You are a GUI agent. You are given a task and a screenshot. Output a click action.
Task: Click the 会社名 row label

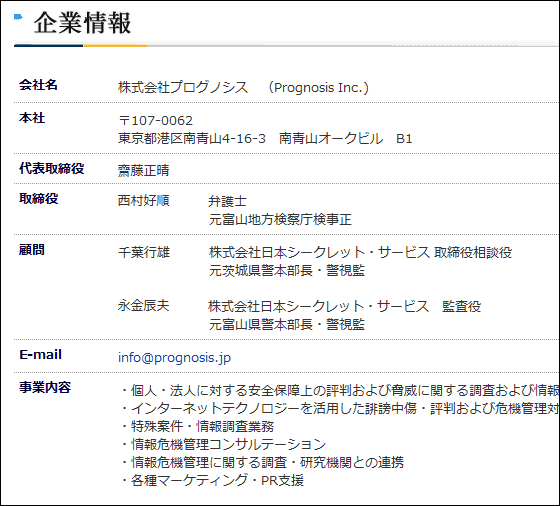[38, 85]
